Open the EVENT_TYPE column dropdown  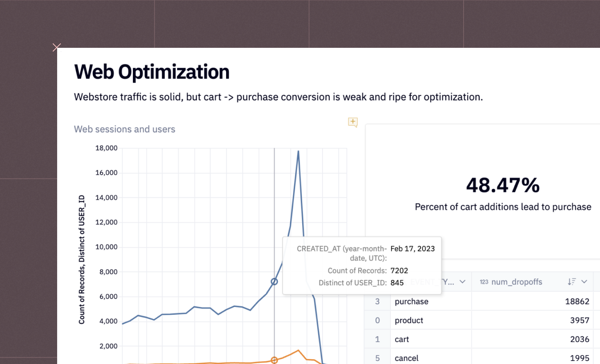click(x=463, y=282)
